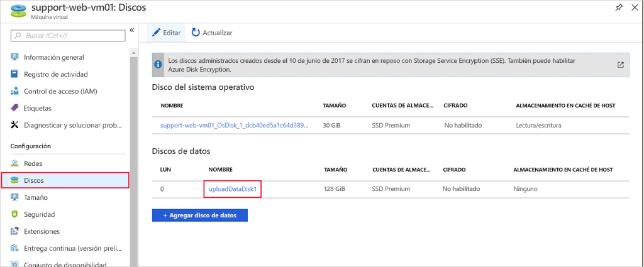Click Agregar disco de datos button
Image resolution: width=644 pixels, height=267 pixels.
199,215
